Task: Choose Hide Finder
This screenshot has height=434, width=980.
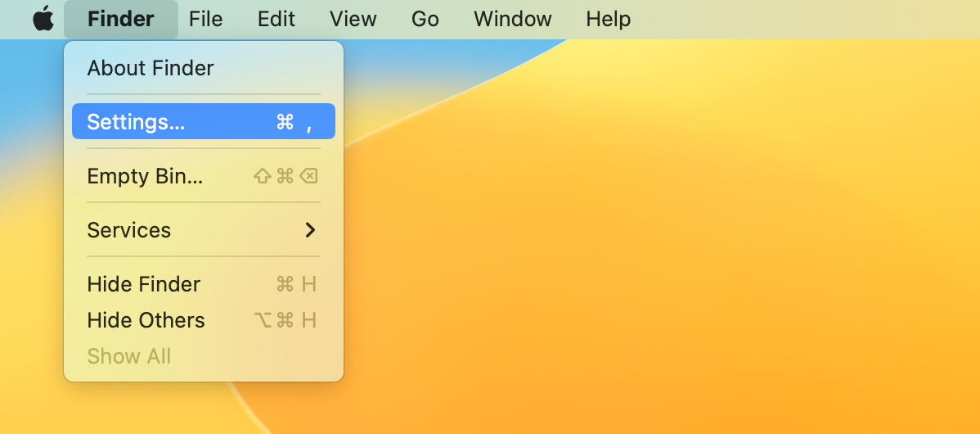Action: click(204, 284)
